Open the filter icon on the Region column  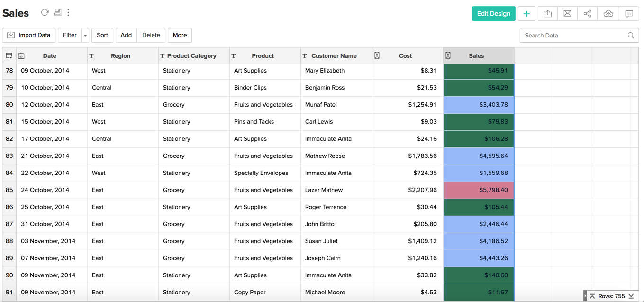click(x=91, y=55)
